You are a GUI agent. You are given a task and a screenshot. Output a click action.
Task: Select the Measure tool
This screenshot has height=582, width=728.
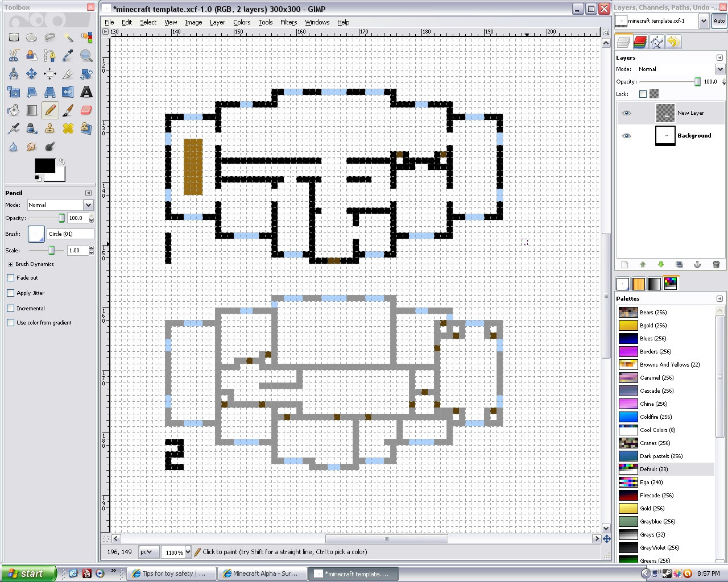click(14, 74)
